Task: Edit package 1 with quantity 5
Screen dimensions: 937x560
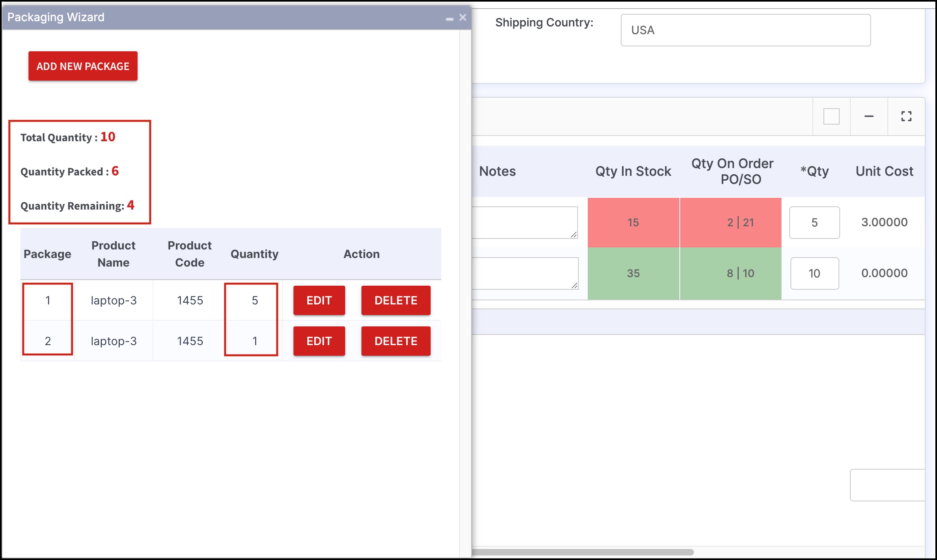Action: (x=319, y=300)
